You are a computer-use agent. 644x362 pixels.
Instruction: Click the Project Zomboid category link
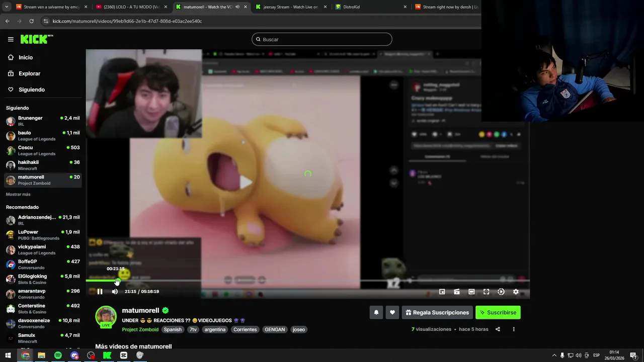point(140,329)
